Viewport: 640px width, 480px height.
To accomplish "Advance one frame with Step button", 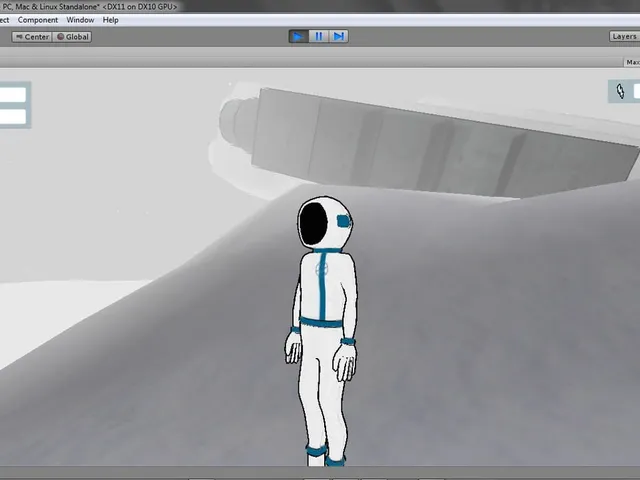I will (x=338, y=37).
